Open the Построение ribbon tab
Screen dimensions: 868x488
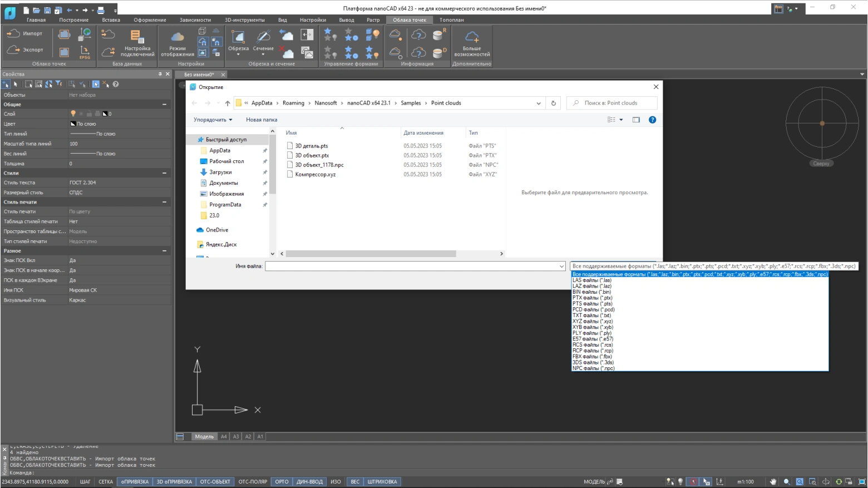click(x=73, y=20)
